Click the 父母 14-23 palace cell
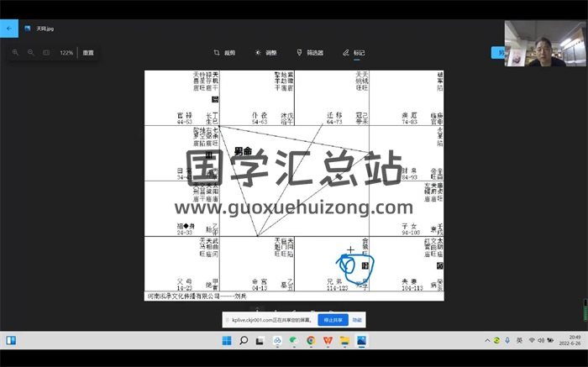Image resolution: width=588 pixels, height=367 pixels. click(182, 264)
